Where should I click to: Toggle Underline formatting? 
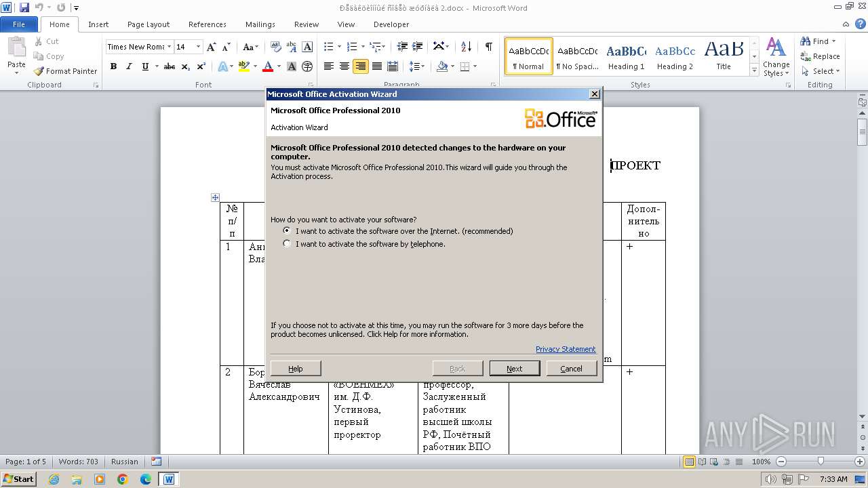click(145, 66)
